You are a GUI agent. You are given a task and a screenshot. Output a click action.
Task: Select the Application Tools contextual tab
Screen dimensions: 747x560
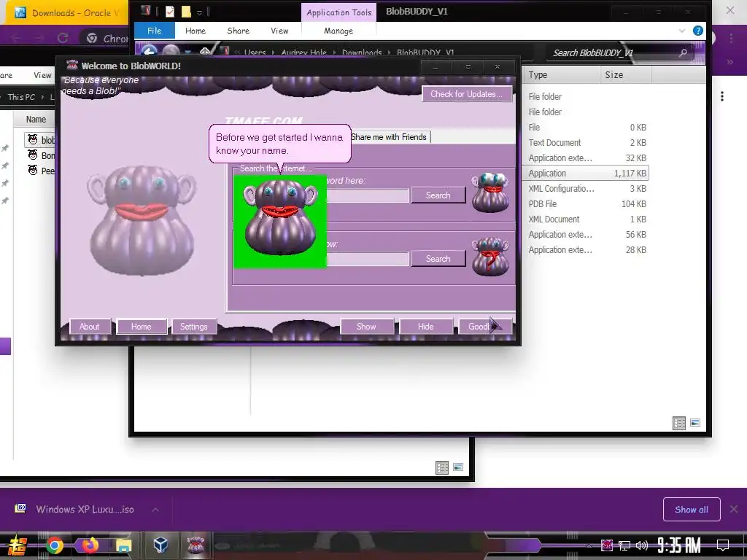[x=338, y=12]
